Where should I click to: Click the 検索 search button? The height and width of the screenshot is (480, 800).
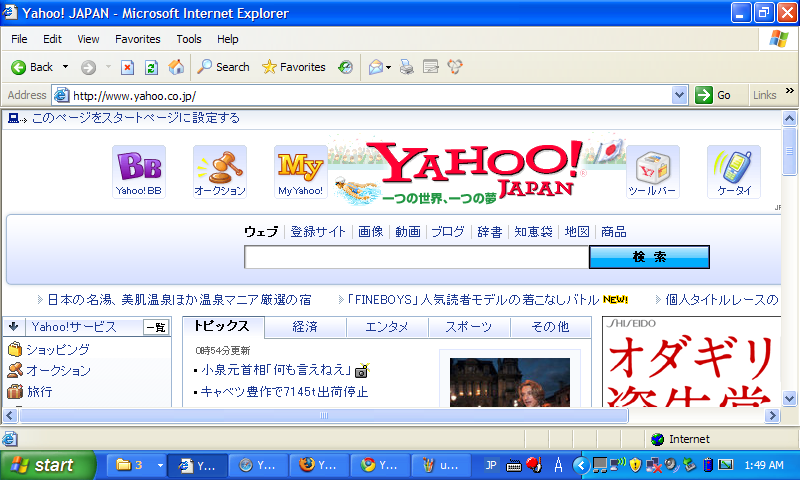click(649, 257)
